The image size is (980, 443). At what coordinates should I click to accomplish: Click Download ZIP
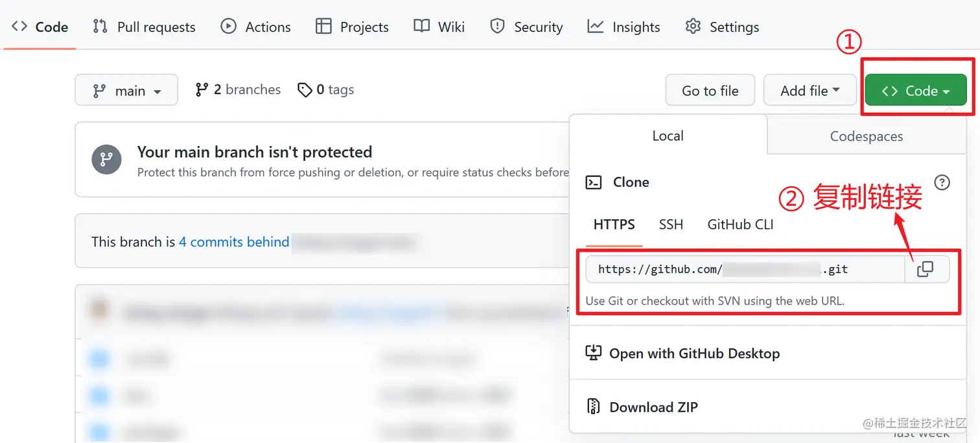[x=642, y=407]
